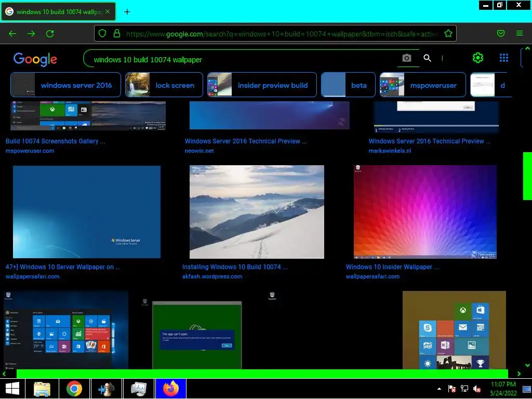Click the green vertical scrollbar thumb
The image size is (532, 399).
click(527, 176)
